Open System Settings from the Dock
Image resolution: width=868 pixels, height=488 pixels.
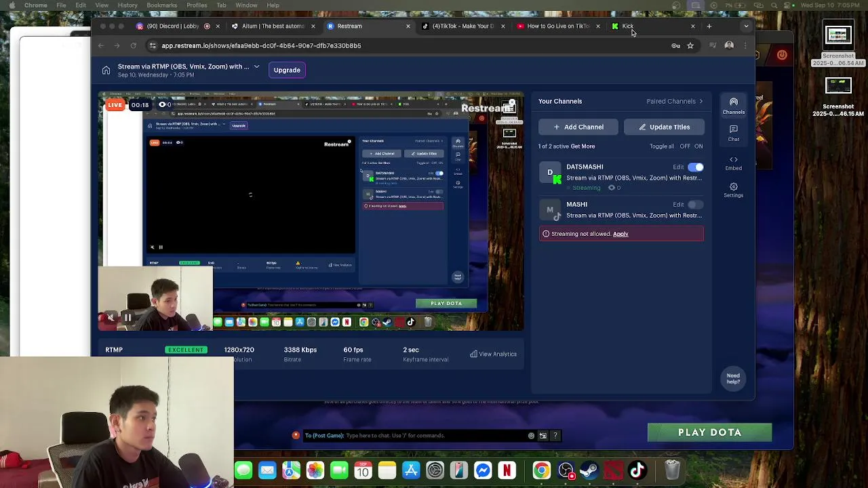435,470
